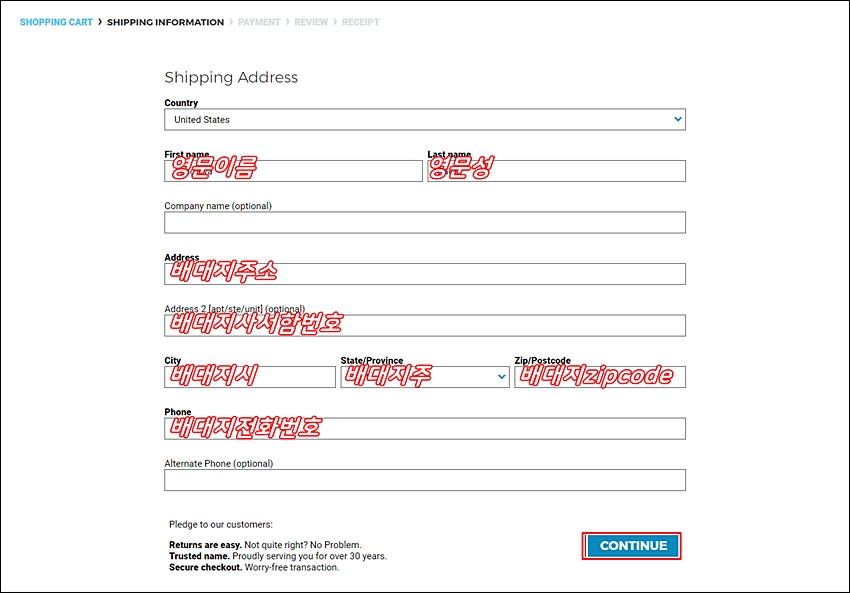Viewport: 850px width, 593px height.
Task: Focus the Last name field
Action: [556, 171]
